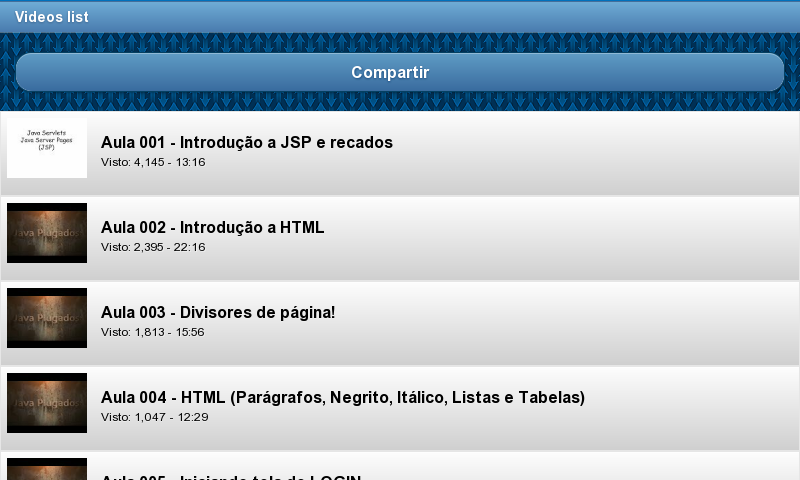Screen dimensions: 800x480
Task: Select blank area of Aula 003 row
Action: pos(566,323)
